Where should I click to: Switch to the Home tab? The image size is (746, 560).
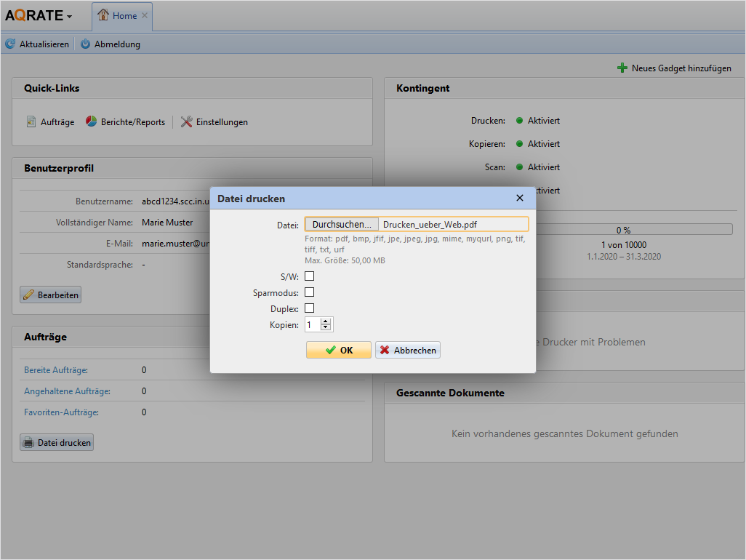pos(116,16)
